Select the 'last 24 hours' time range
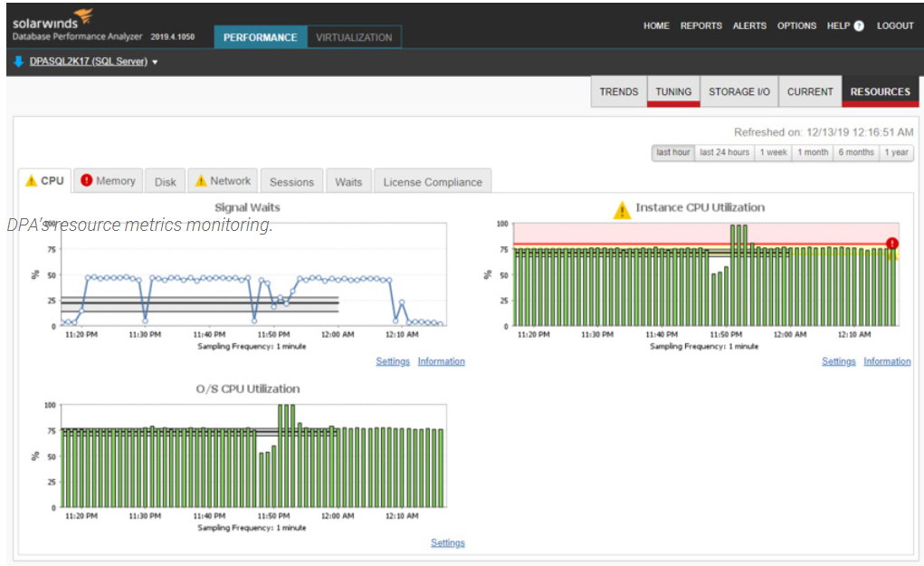Screen dimensions: 924x566 click(724, 152)
